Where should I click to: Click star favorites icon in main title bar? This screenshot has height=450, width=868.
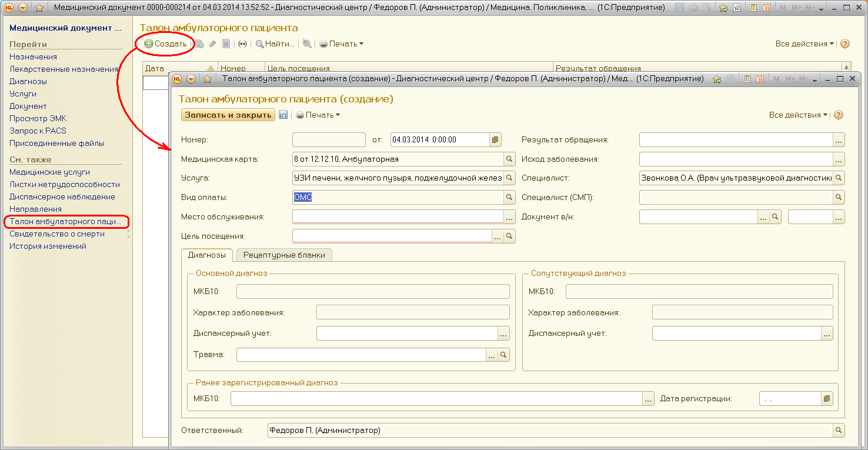tap(39, 8)
